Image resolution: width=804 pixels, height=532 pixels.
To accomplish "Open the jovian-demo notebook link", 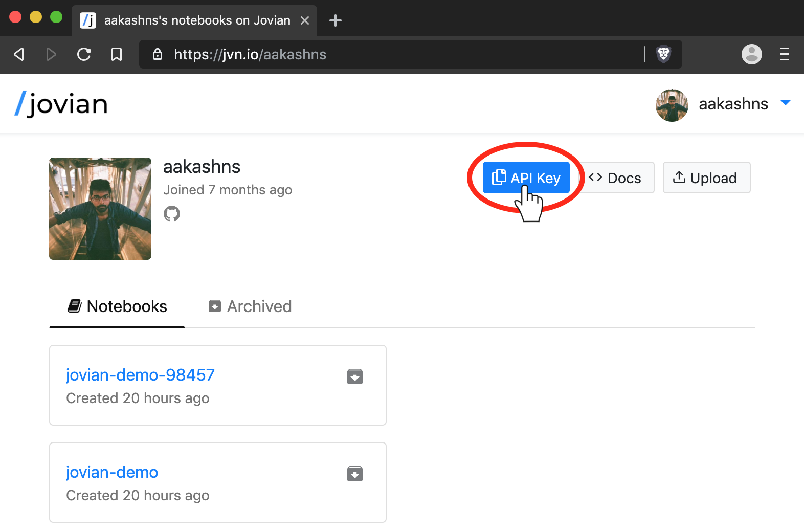I will point(112,472).
